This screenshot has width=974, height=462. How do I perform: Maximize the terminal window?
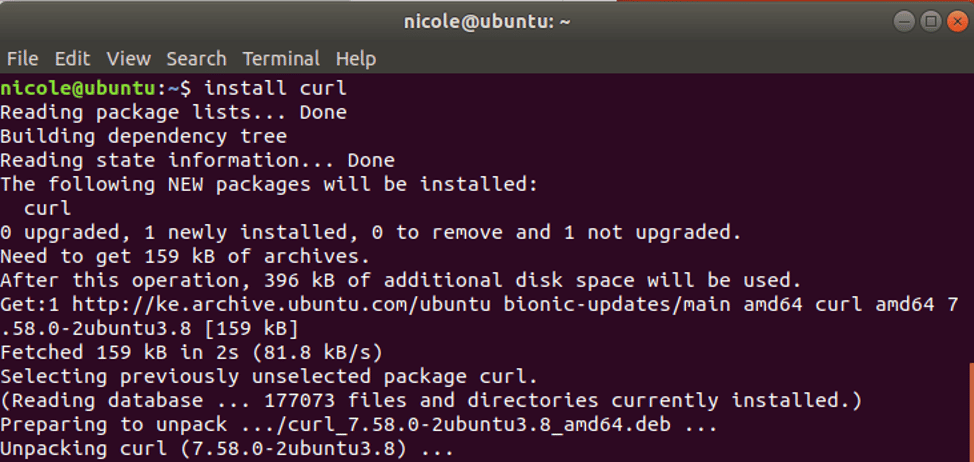(931, 22)
